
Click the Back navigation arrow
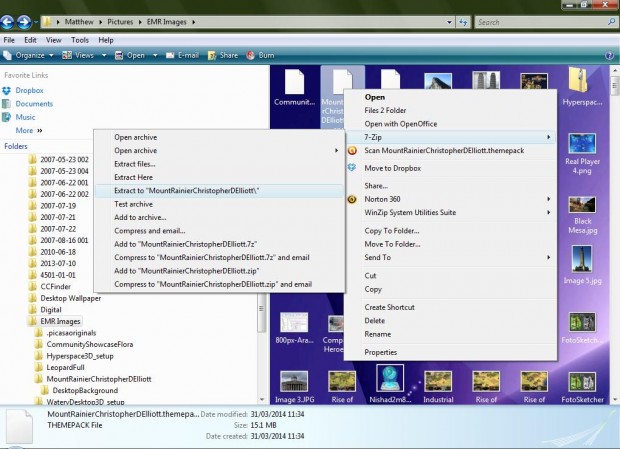7,22
